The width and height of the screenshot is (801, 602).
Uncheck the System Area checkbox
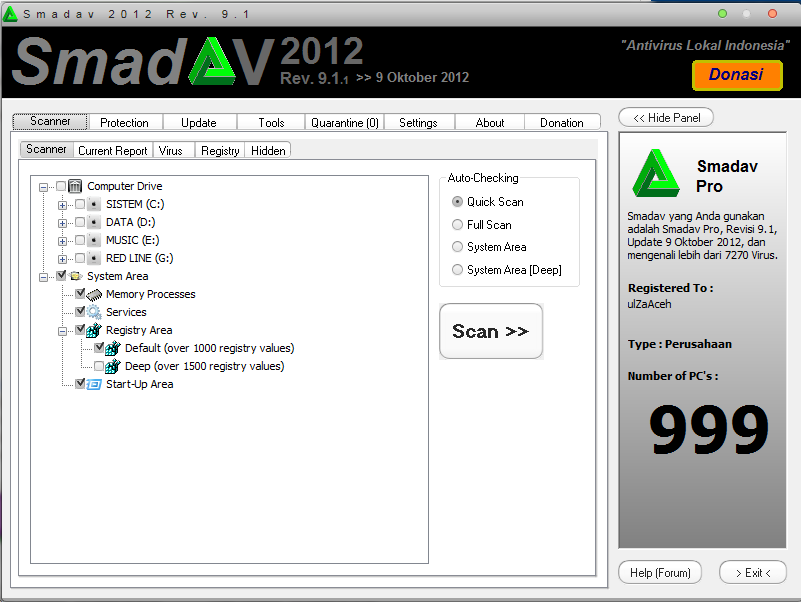(x=61, y=275)
